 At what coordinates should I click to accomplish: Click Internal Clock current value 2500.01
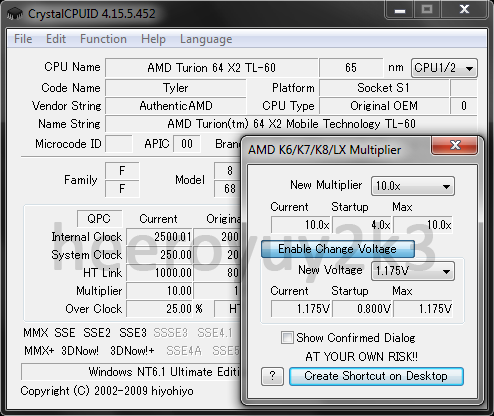click(159, 237)
